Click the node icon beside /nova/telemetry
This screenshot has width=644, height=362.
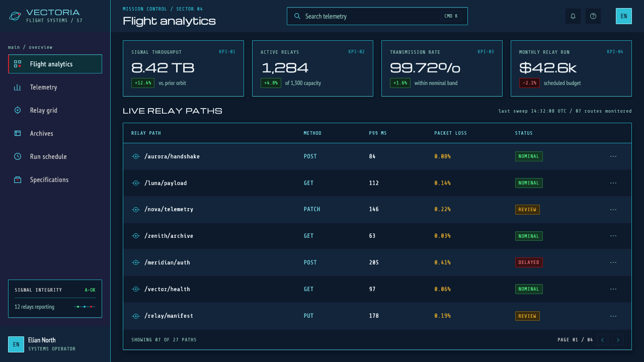[x=135, y=210]
